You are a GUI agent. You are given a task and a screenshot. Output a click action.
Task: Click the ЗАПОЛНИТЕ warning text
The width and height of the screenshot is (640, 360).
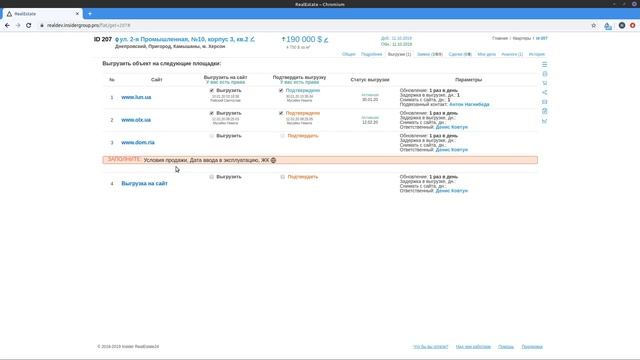(x=124, y=159)
